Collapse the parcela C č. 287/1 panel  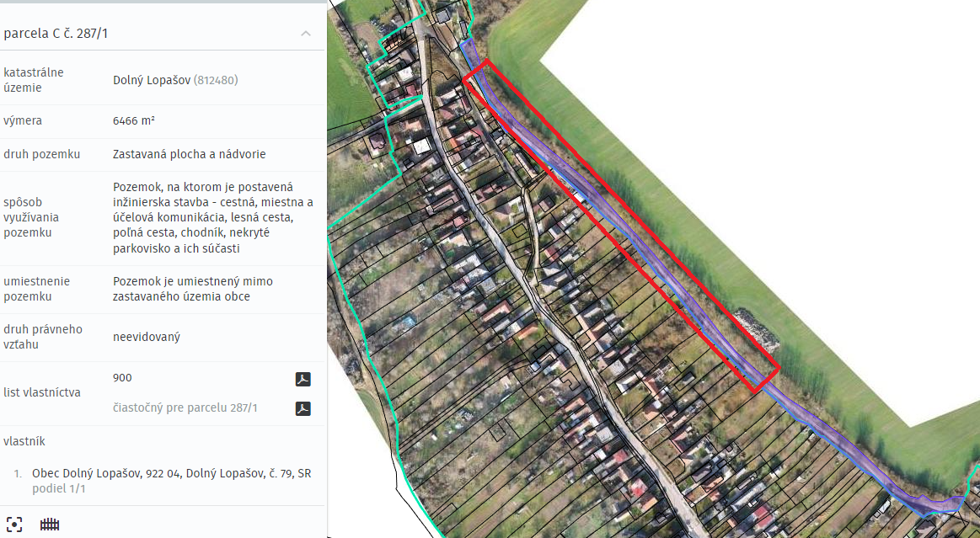click(306, 34)
